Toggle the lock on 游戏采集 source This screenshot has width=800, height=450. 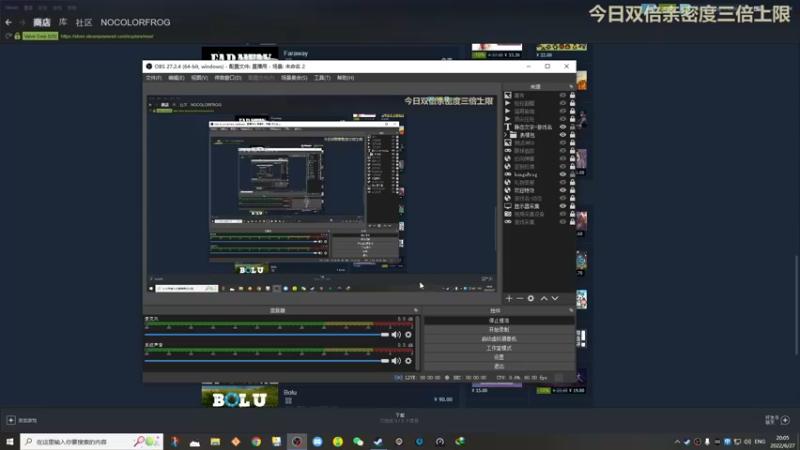(x=572, y=222)
